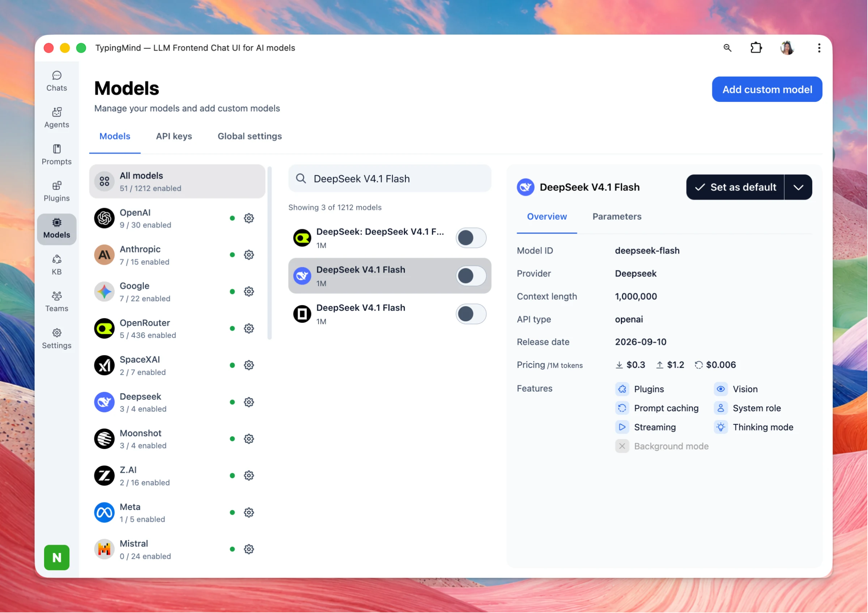Image resolution: width=868 pixels, height=613 pixels.
Task: Open Plugins from the sidebar
Action: tap(57, 191)
